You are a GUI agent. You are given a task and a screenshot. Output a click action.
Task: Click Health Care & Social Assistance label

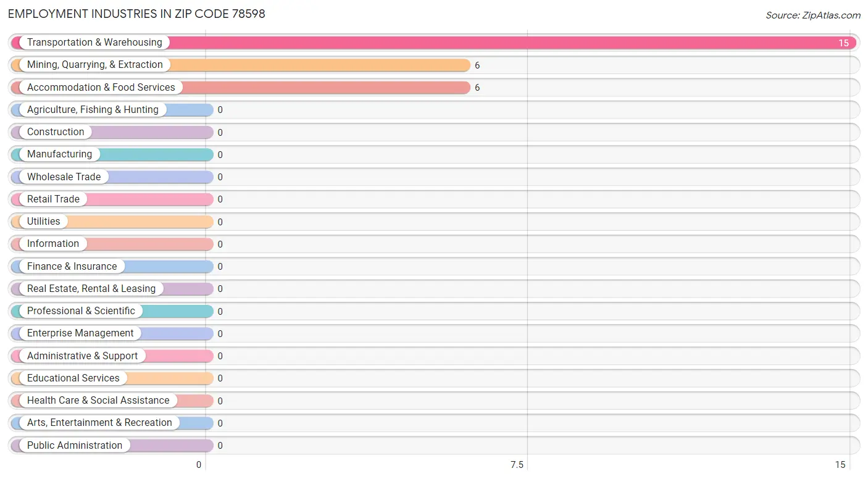98,401
